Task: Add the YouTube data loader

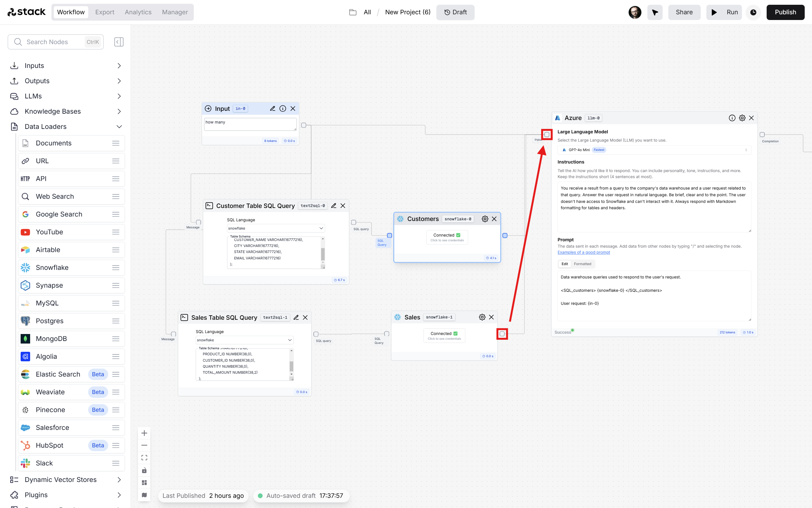Action: pos(71,232)
